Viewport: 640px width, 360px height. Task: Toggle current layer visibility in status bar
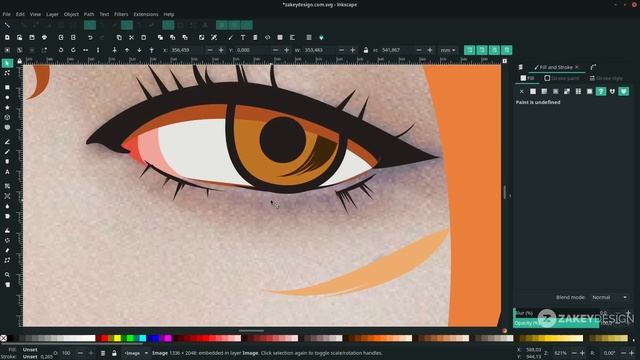(103, 353)
